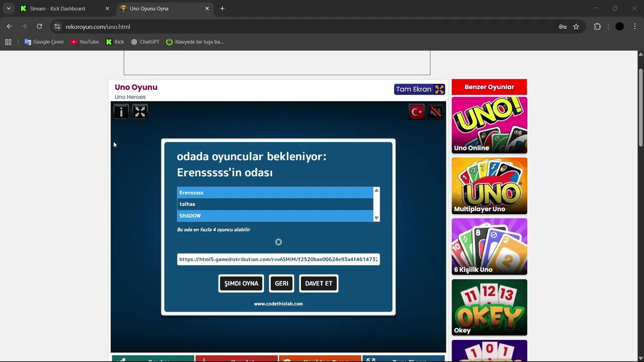Open the Multiplayer Uno game thumbnail
Image resolution: width=644 pixels, height=362 pixels.
[489, 186]
